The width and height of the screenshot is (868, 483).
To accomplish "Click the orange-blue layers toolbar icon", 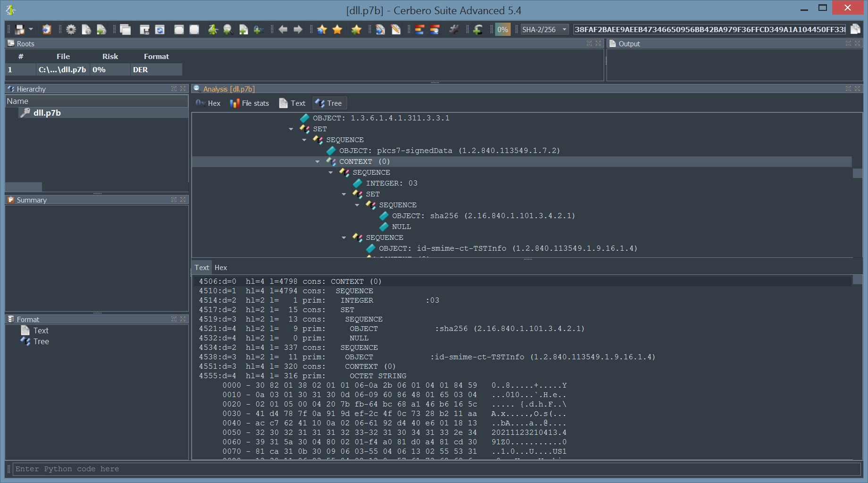I will pos(420,30).
